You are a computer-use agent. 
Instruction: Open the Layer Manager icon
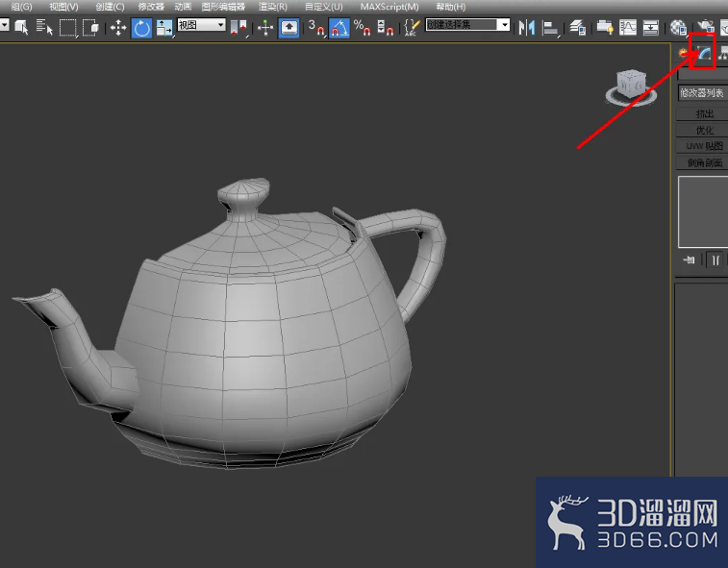(578, 28)
